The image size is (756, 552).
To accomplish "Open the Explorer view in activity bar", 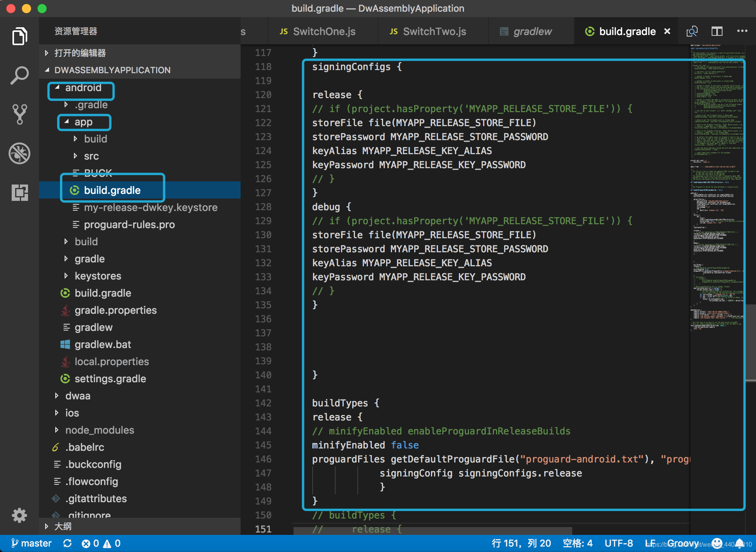I will tap(19, 36).
